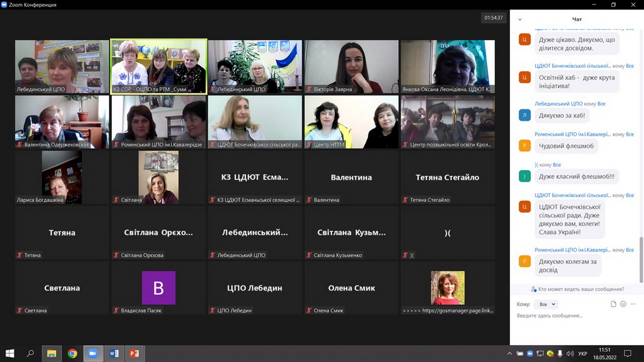Click the muted mic icon on Олена Смик tile
Image resolution: width=644 pixels, height=362 pixels.
(309, 310)
